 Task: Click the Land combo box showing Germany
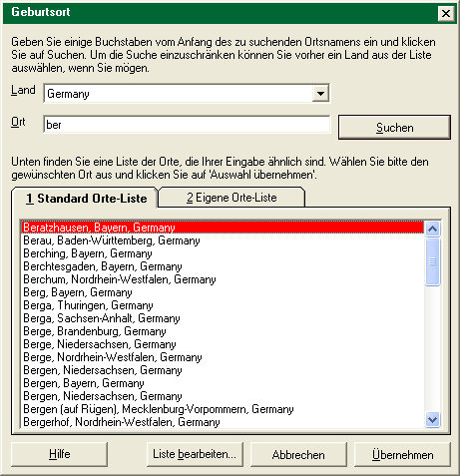pos(187,94)
